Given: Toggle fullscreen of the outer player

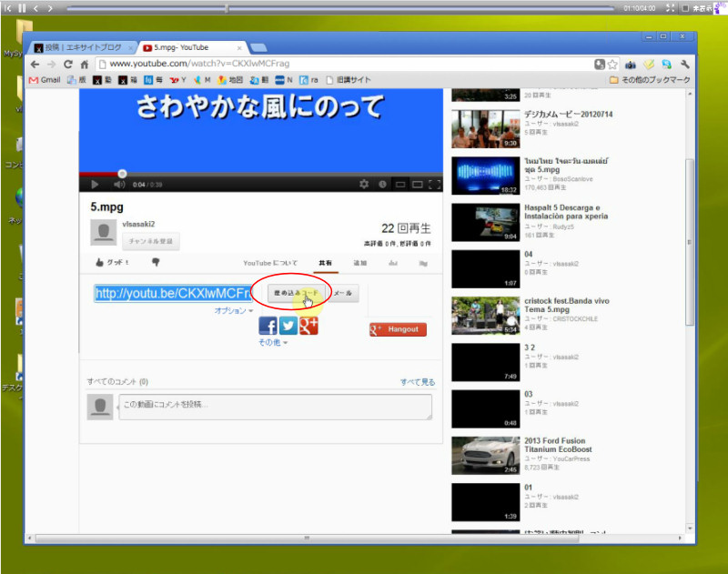Looking at the screenshot, I should (670, 8).
